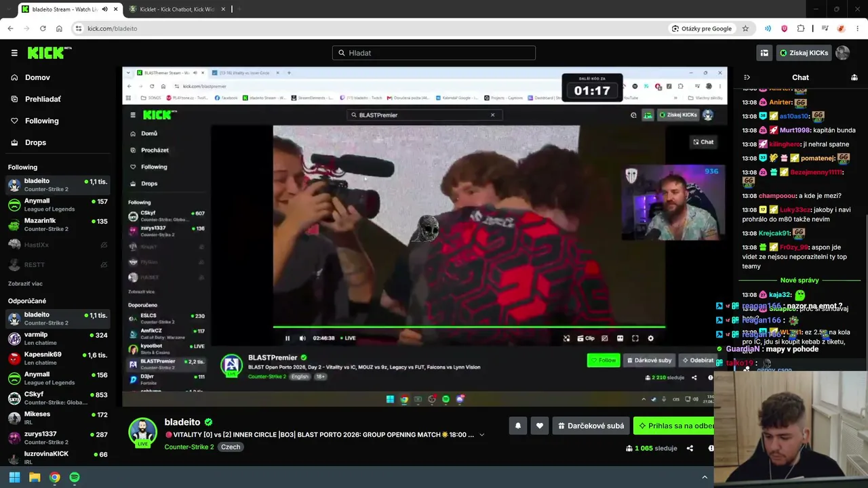868x488 pixels.
Task: Follow bladeito with the heart button
Action: (540, 426)
